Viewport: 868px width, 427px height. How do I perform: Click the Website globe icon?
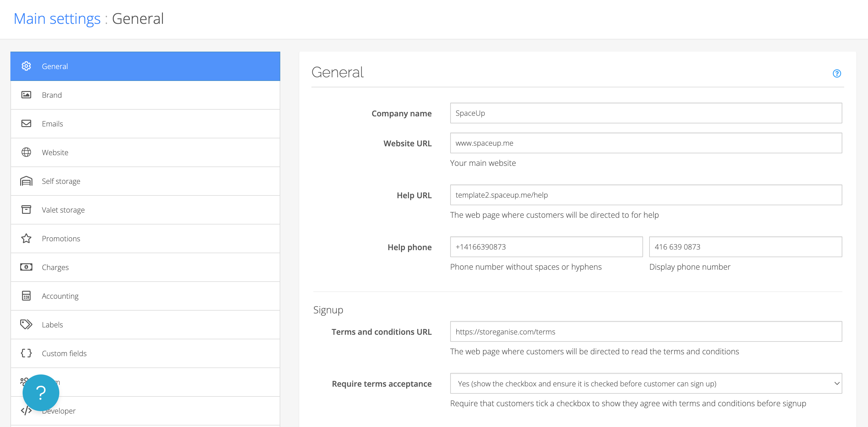(26, 152)
